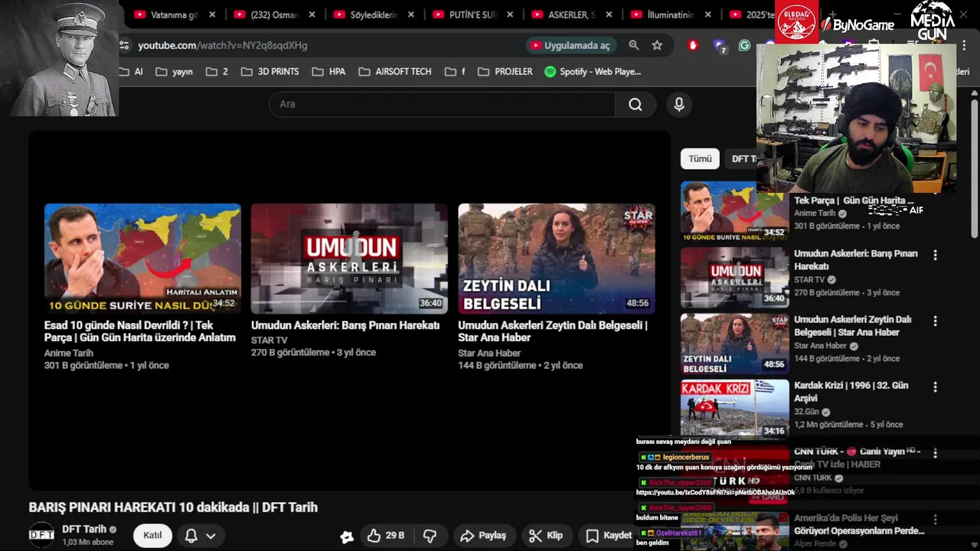The image size is (980, 551).
Task: Open sidebar Umudun Askerleri Barış Pınarı thumbnail
Action: pos(735,277)
